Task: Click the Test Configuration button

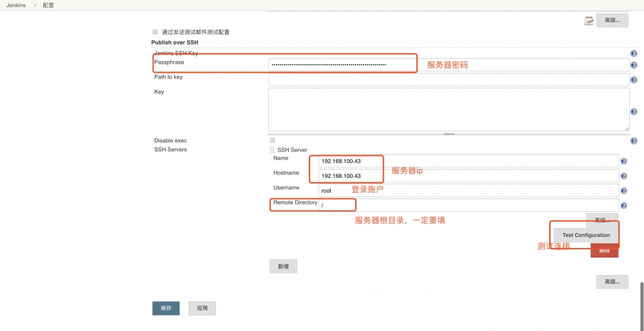Action: [x=586, y=235]
